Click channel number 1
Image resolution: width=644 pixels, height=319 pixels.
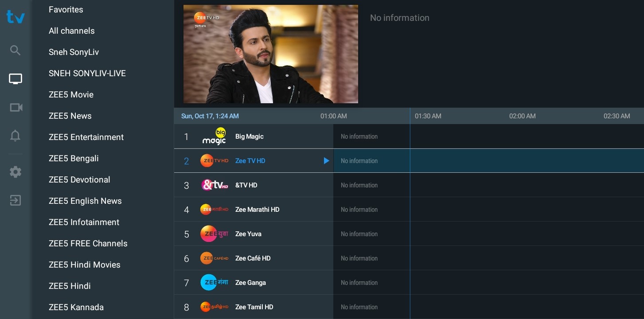pos(187,136)
